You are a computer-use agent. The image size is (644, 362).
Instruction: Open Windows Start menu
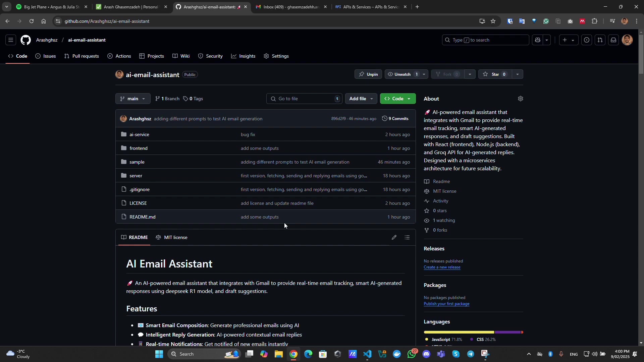(159, 354)
